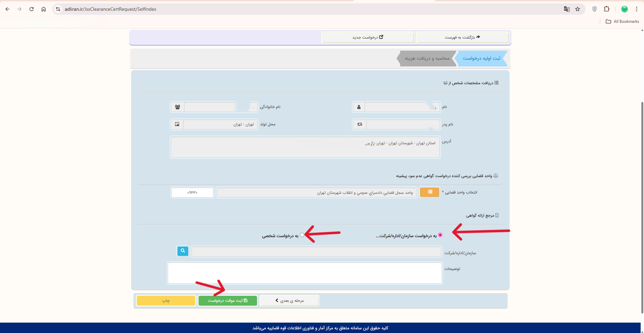Click the page's vertical scrollbar
This screenshot has width=644, height=333.
tap(642, 201)
